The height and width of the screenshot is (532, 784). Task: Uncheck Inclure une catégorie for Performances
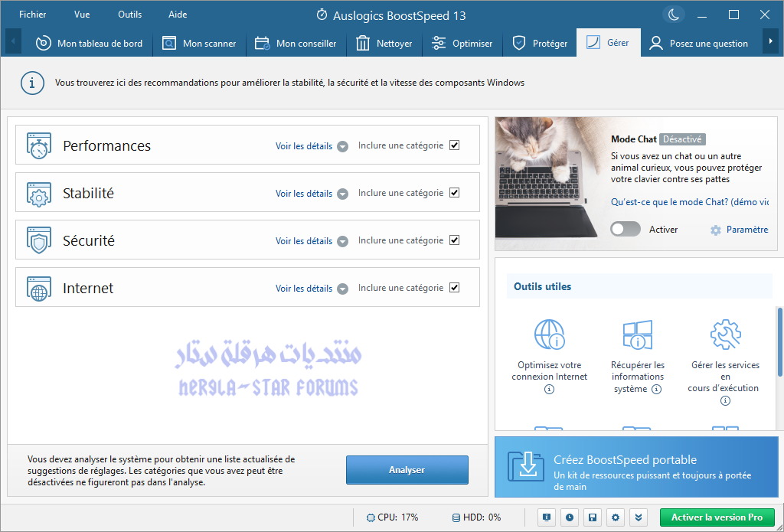[x=455, y=145]
